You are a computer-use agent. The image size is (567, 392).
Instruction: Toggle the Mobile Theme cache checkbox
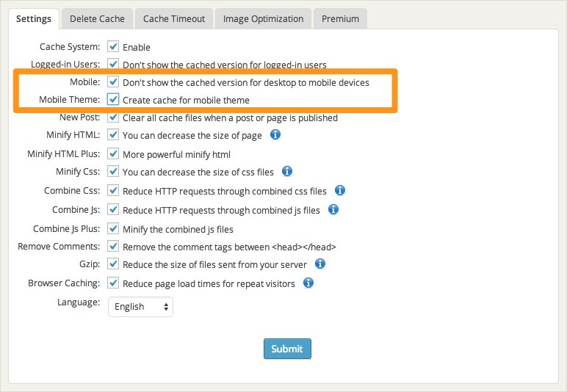pyautogui.click(x=113, y=100)
